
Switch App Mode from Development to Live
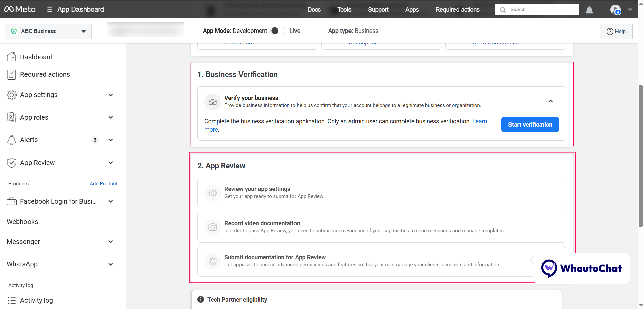point(278,30)
